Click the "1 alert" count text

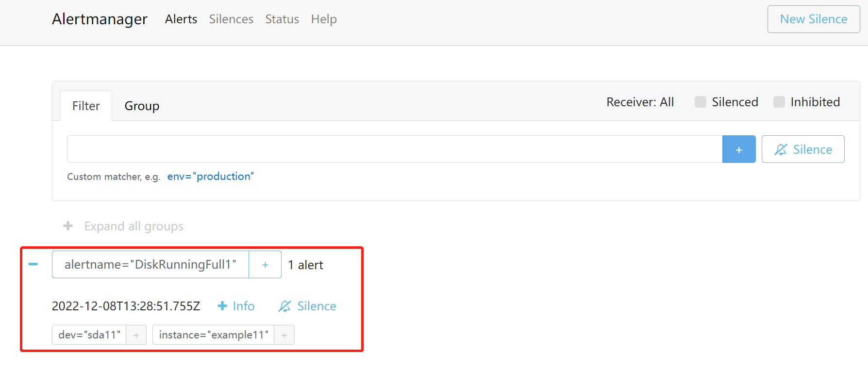point(305,265)
